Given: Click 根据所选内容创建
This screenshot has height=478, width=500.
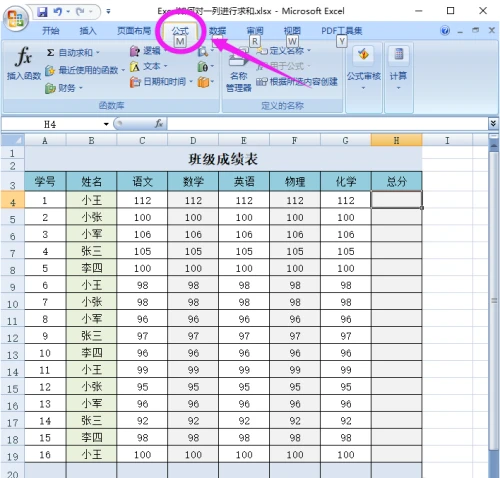Looking at the screenshot, I should pyautogui.click(x=297, y=82).
